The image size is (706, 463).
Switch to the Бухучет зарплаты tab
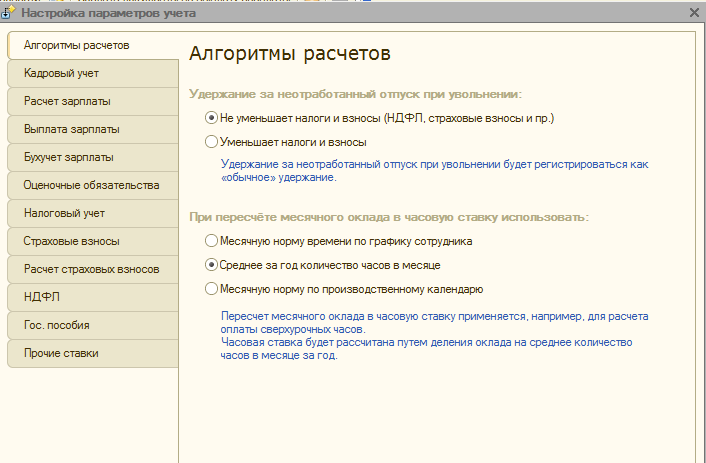91,158
